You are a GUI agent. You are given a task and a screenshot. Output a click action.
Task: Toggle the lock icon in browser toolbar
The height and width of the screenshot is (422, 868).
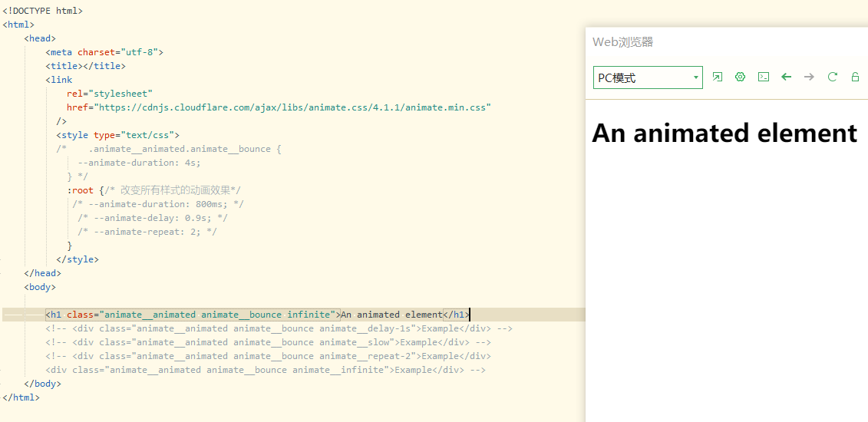click(855, 77)
